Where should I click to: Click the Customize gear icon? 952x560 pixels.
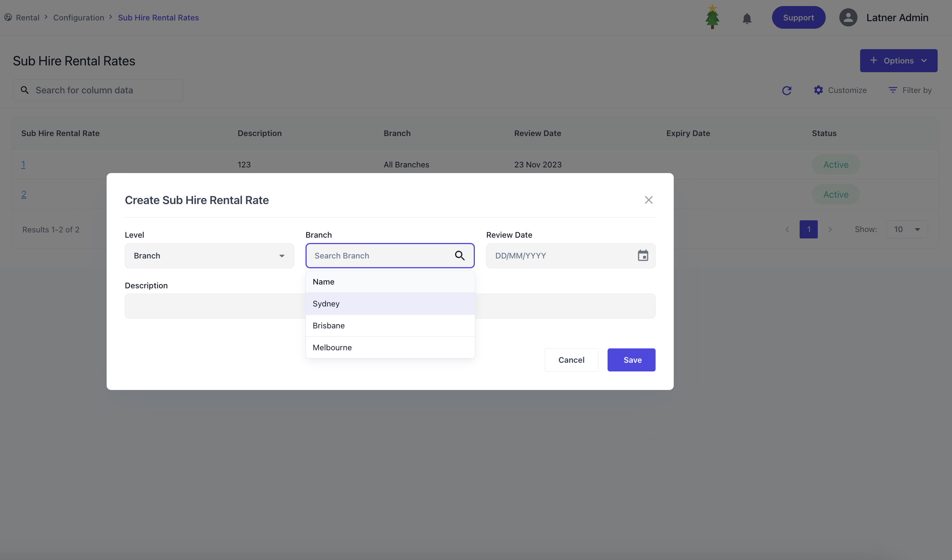pyautogui.click(x=819, y=90)
